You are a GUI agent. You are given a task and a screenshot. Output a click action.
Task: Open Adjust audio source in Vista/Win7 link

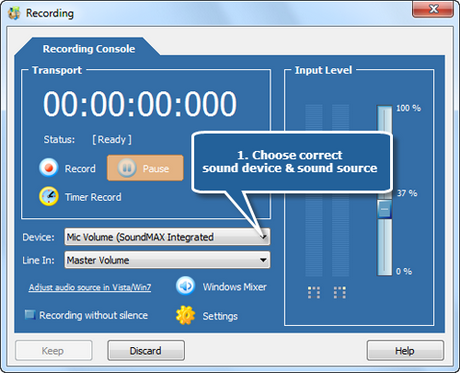(90, 287)
